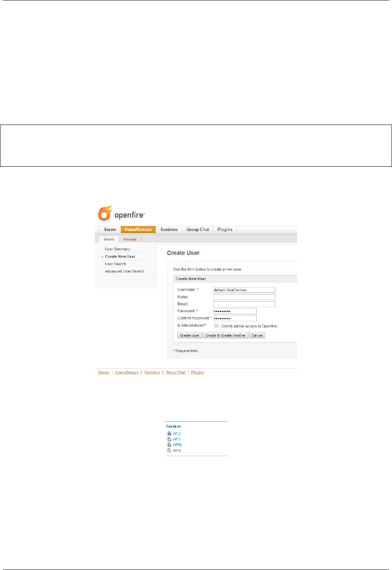Click the Openfire flame logo
Viewport: 392px width, 570px height.
click(x=105, y=213)
